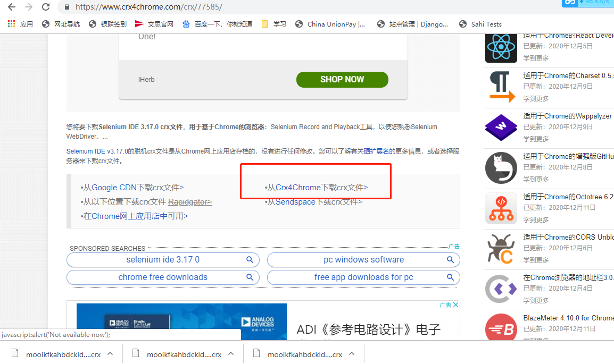
Task: Expand the first mooikfkahbdckld crx download options
Action: 110,352
